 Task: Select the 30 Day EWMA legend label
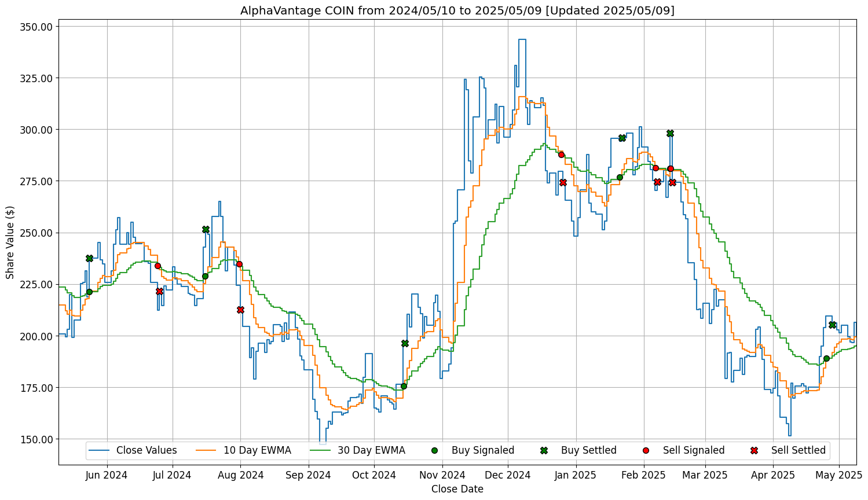click(371, 451)
